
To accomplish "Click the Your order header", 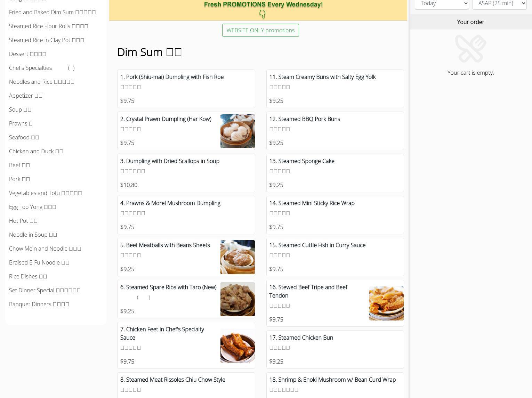I will (470, 22).
